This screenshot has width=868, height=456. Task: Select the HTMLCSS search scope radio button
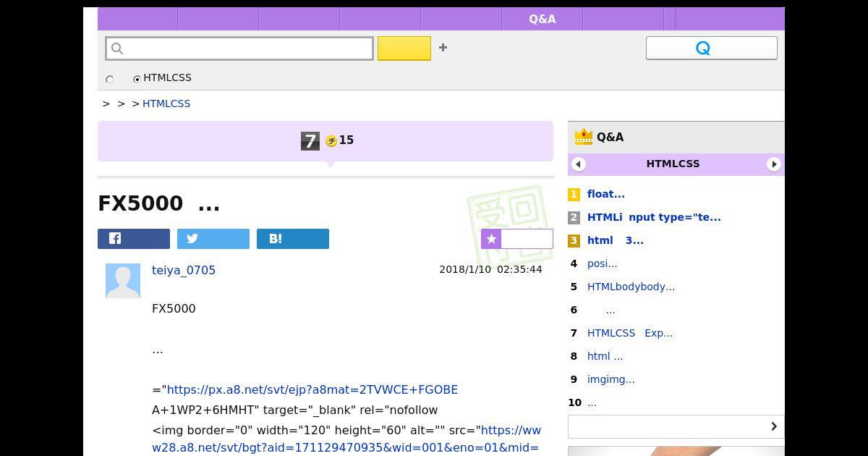[x=137, y=79]
